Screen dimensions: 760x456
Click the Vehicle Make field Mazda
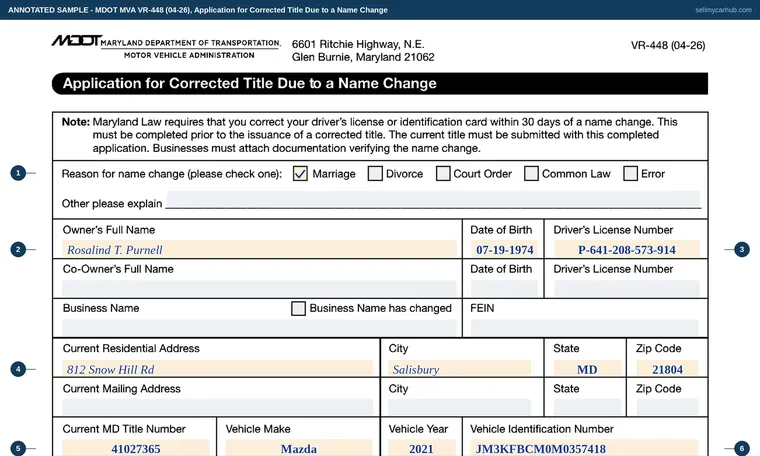[299, 448]
